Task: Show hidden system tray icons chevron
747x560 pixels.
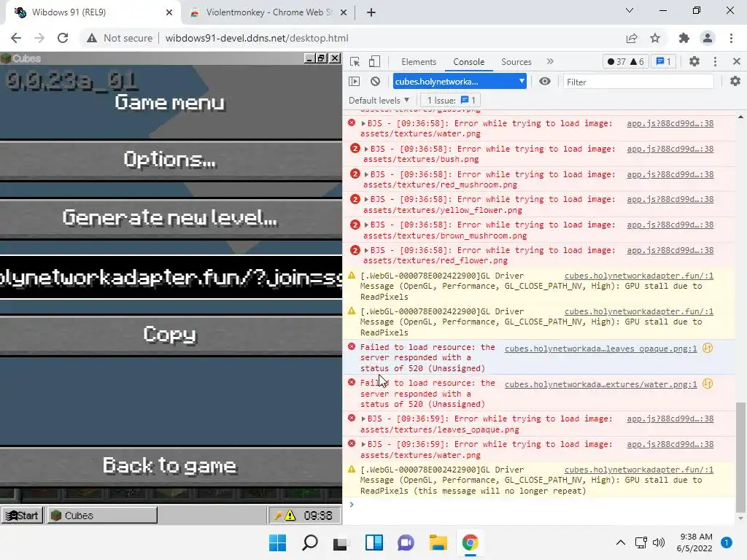Action: point(620,542)
